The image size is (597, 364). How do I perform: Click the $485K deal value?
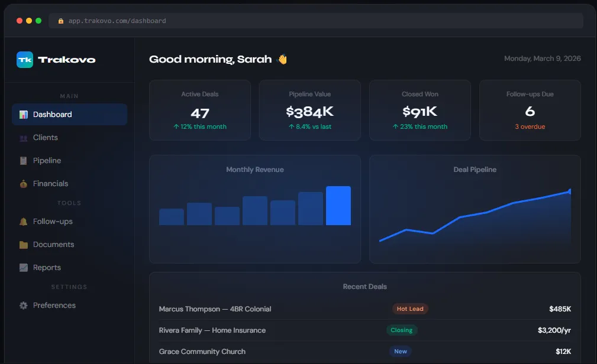tap(560, 309)
